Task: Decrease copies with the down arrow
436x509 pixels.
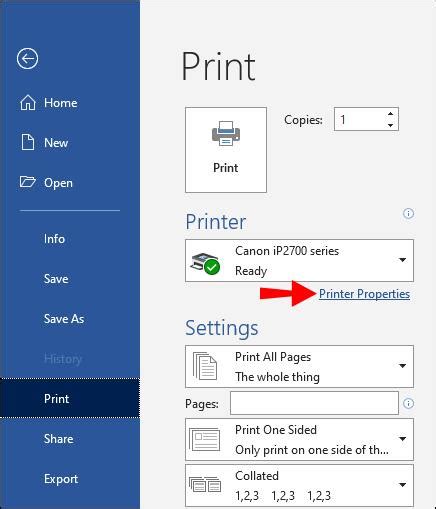Action: point(390,125)
